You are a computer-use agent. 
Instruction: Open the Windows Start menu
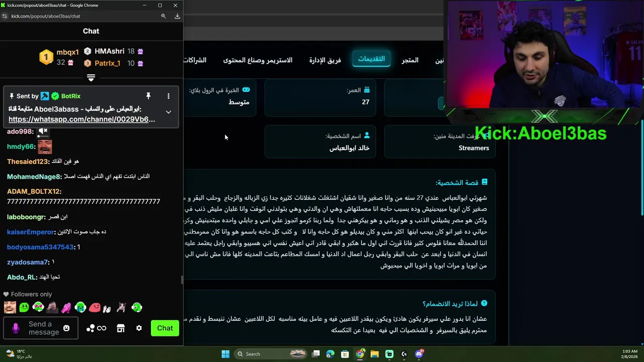[x=225, y=354]
